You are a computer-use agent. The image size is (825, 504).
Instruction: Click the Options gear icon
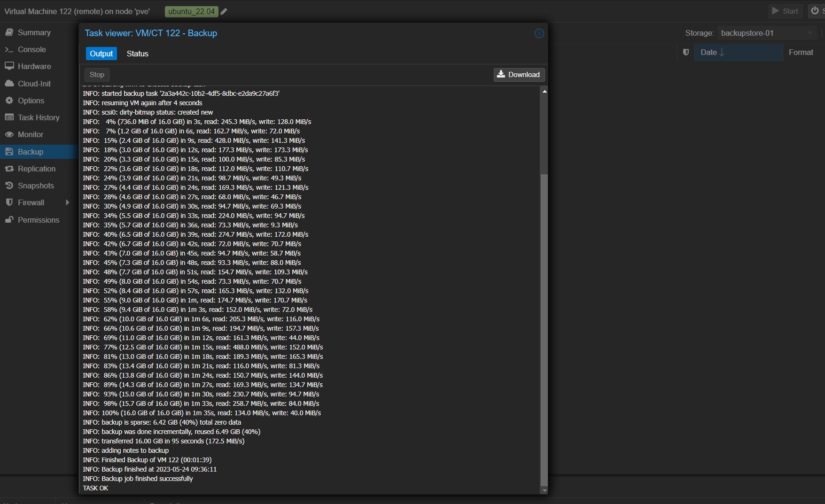[x=9, y=101]
